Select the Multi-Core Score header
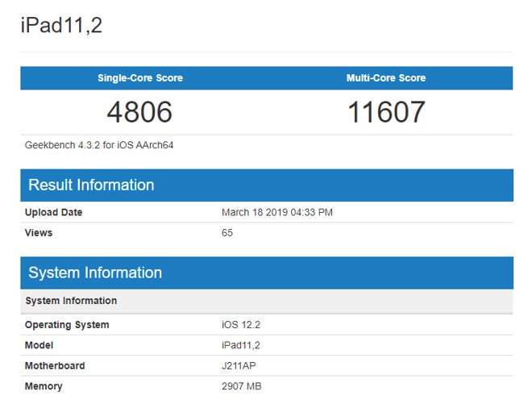Viewport: 532px width, 408px height. pyautogui.click(x=386, y=78)
